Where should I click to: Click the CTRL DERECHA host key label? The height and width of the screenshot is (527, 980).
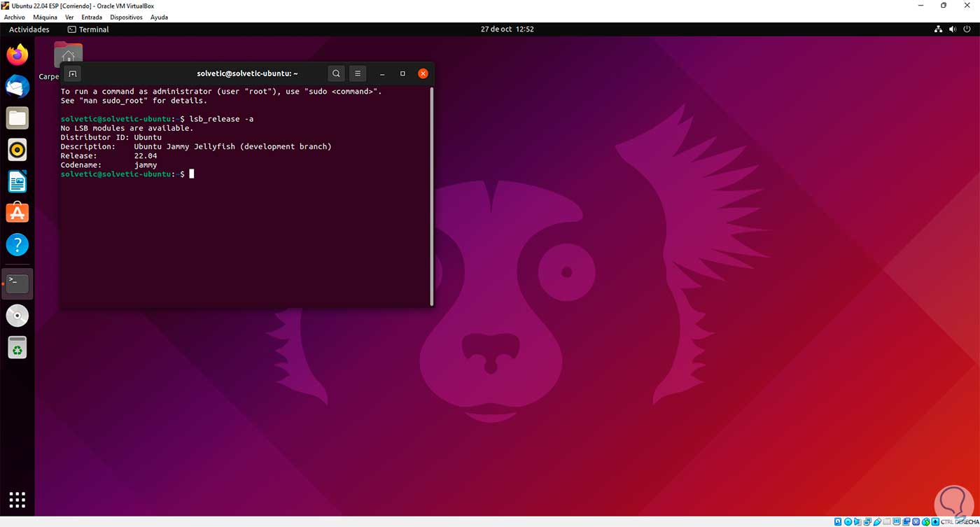click(x=958, y=522)
